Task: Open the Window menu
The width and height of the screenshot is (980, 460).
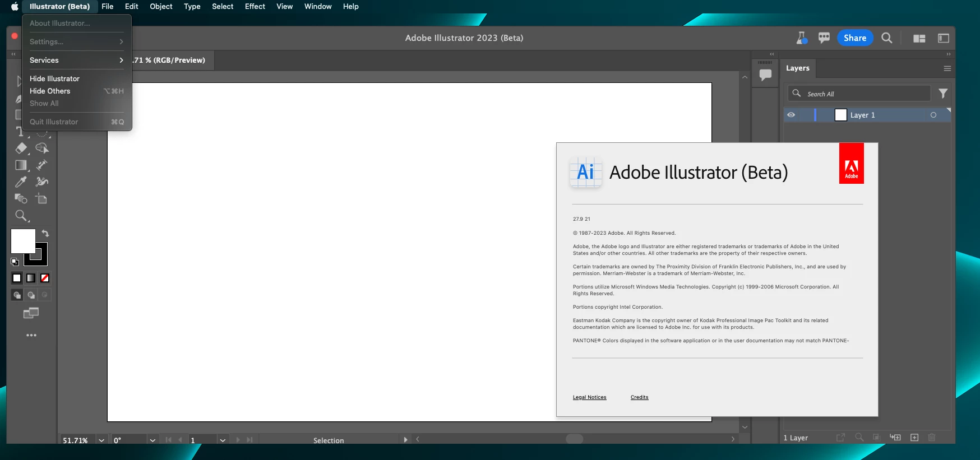Action: 318,7
